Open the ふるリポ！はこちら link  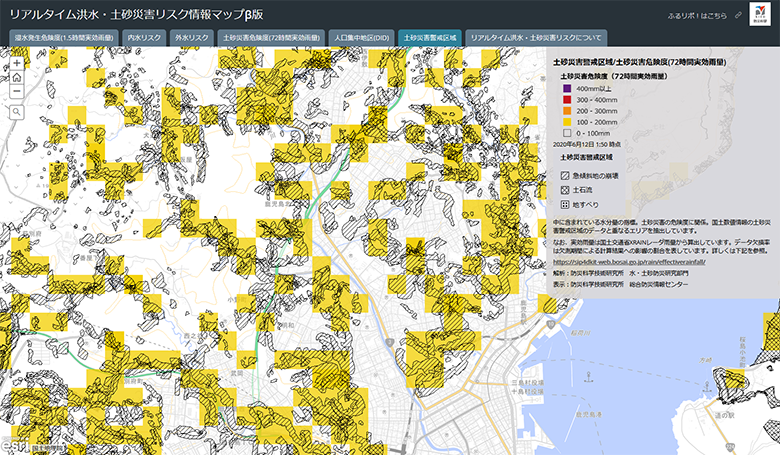pos(696,17)
